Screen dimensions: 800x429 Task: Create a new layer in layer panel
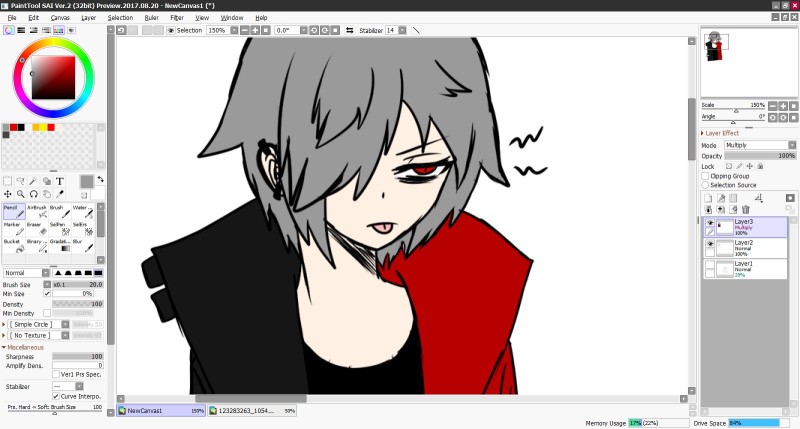(708, 198)
